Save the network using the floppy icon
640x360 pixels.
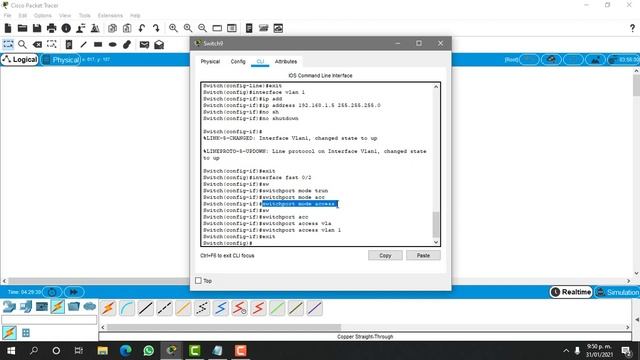[x=37, y=28]
